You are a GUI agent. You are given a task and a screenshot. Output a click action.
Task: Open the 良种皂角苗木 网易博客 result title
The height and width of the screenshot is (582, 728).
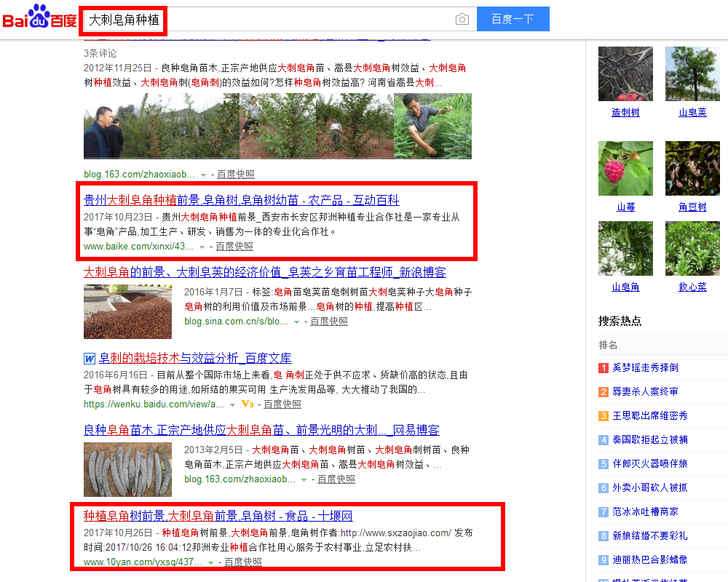261,430
